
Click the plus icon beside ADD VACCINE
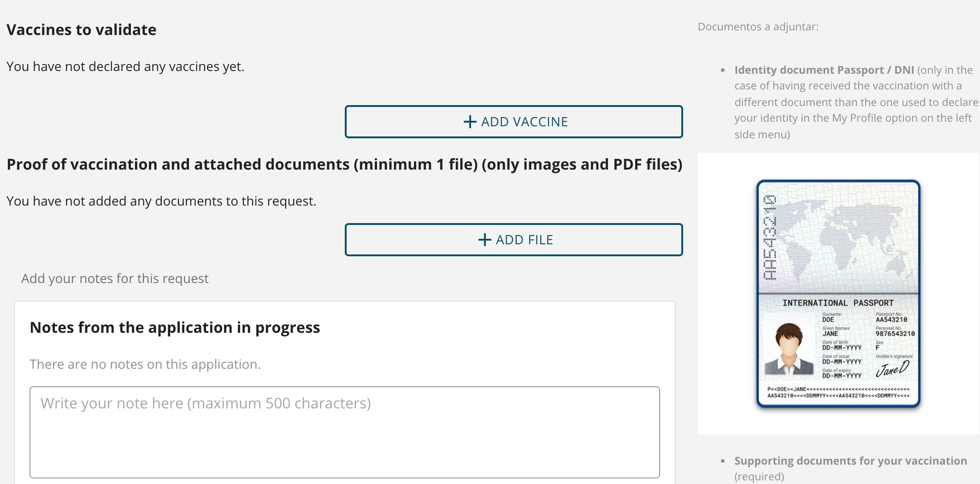tap(470, 122)
